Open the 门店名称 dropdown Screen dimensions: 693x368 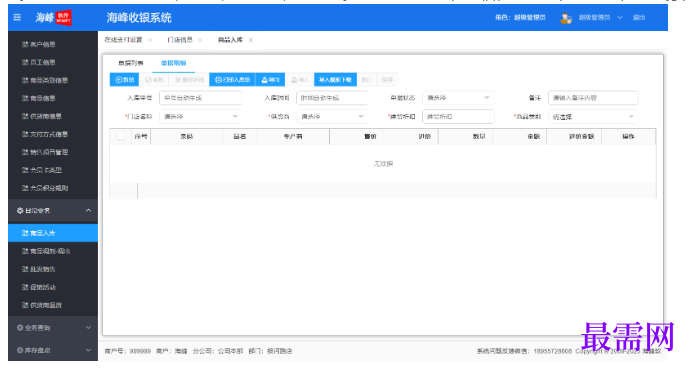coord(201,117)
